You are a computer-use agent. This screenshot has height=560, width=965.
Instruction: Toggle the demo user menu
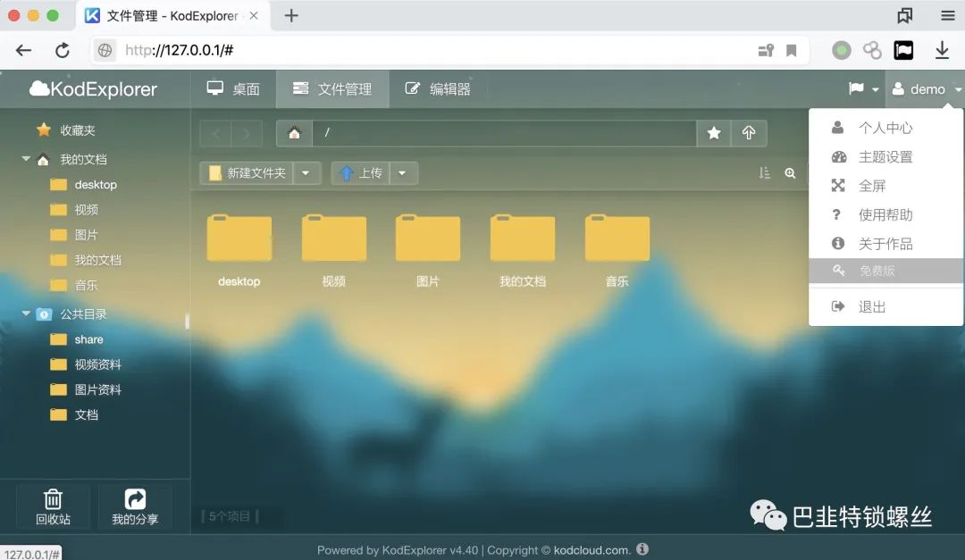coord(925,89)
